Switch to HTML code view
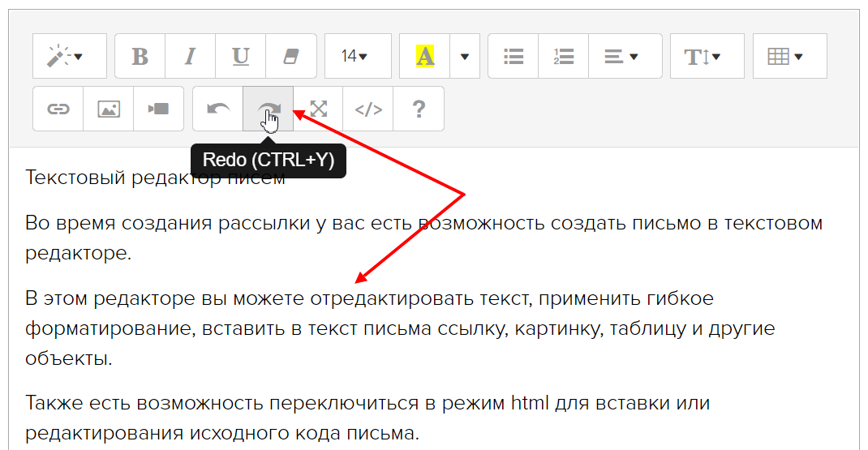Viewport: 868px width, 450px height. (368, 109)
